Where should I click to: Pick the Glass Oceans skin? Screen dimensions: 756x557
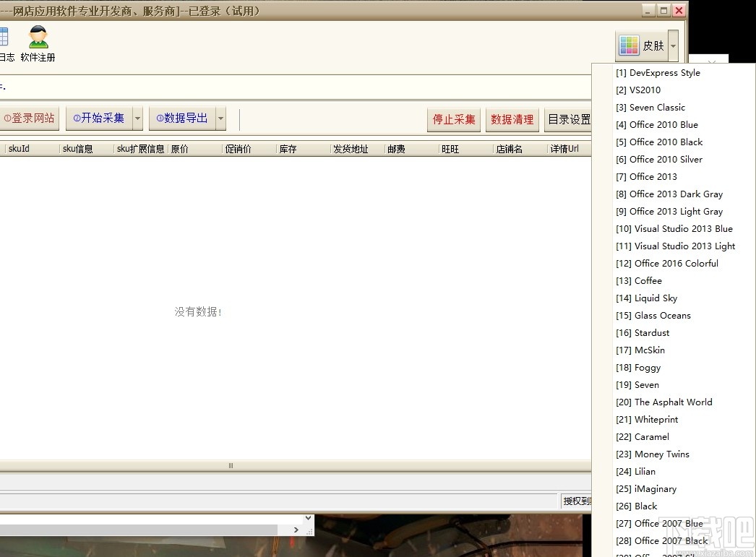653,316
